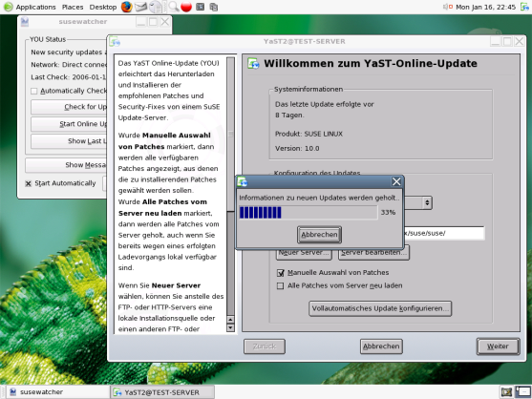Open the terminal screen icon in panel
Image resolution: width=532 pixels, height=399 pixels.
(201, 7)
